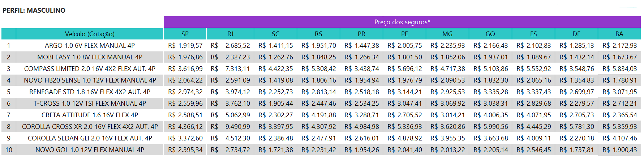The height and width of the screenshot is (160, 644).
Task: Click the 'COROLLA CROSS XR 2.0 16V' vehicle cell
Action: coord(90,127)
